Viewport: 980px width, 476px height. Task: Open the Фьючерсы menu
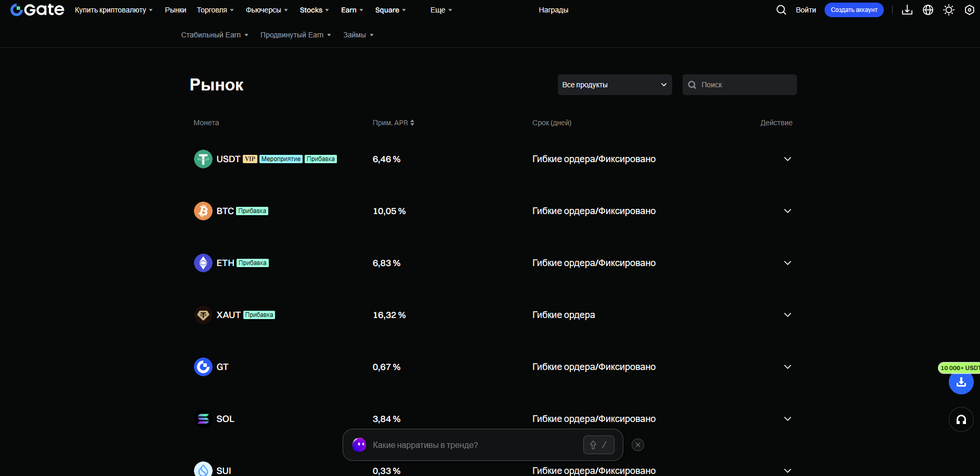point(267,10)
